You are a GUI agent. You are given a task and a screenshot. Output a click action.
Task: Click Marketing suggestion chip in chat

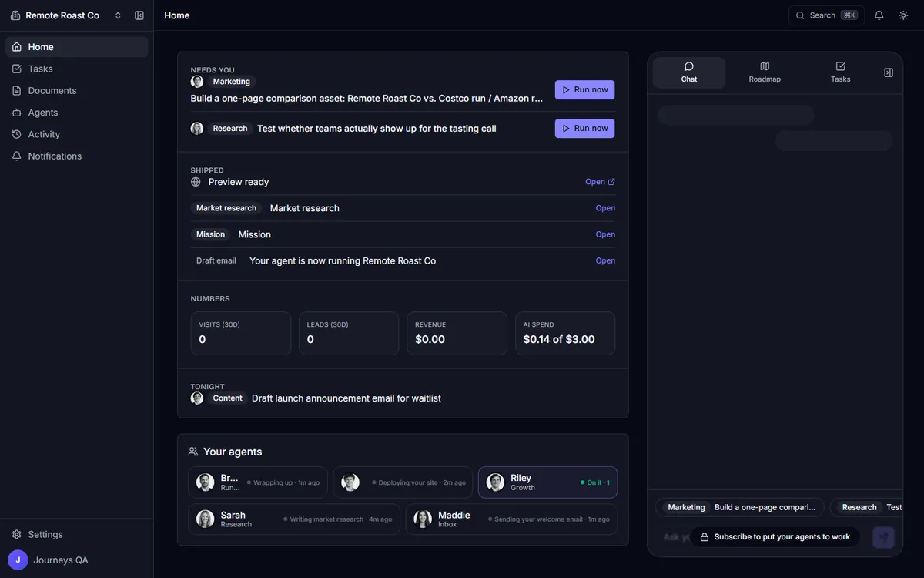pos(740,507)
